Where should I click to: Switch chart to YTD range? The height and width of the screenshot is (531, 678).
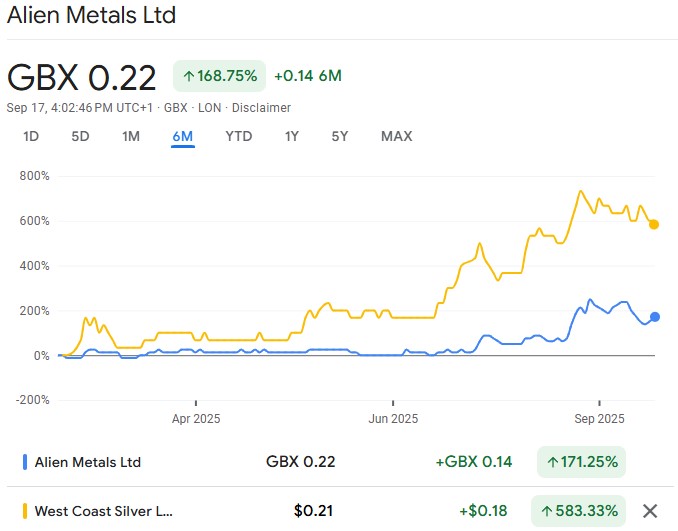(x=239, y=137)
